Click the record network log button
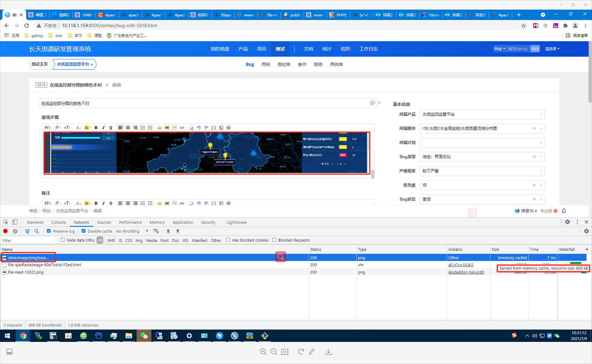This screenshot has height=364, width=592. (x=6, y=231)
